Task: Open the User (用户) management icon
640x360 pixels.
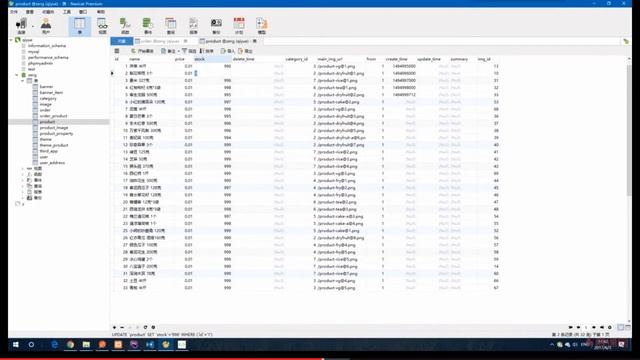Action: click(x=46, y=26)
